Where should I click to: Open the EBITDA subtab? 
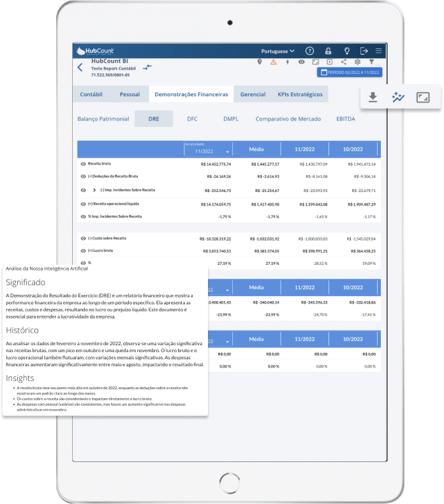click(x=346, y=119)
